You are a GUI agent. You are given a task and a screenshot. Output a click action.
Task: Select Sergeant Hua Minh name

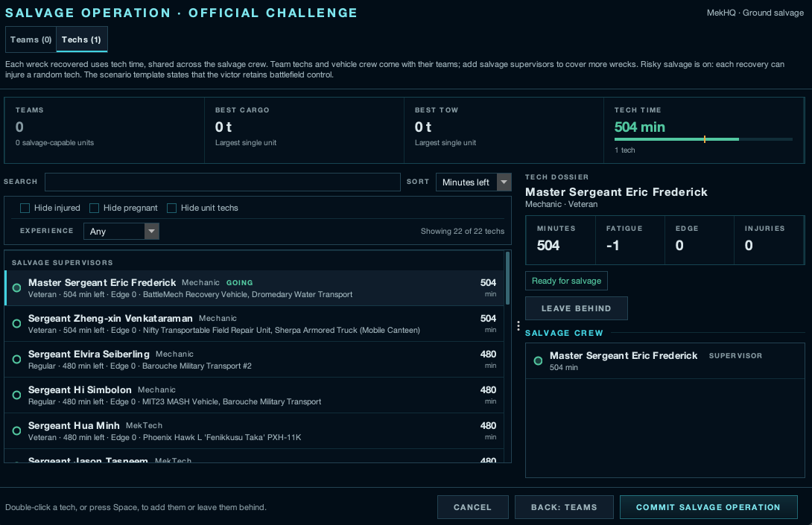74,426
